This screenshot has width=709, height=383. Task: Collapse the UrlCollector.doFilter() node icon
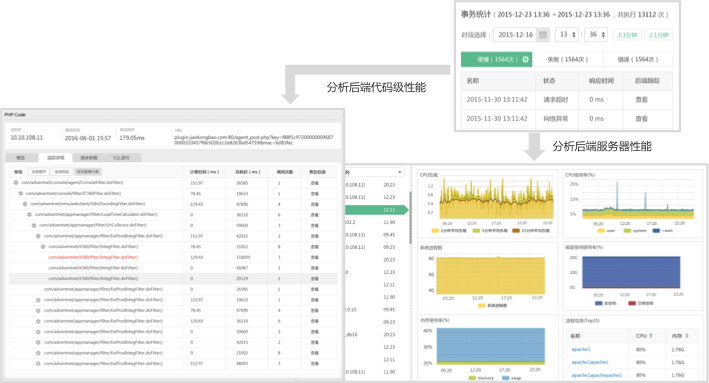pos(34,225)
